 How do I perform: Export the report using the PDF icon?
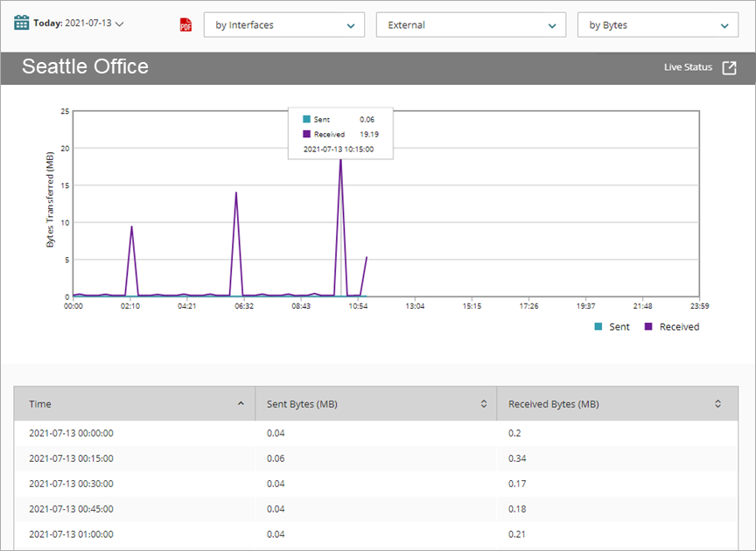185,24
